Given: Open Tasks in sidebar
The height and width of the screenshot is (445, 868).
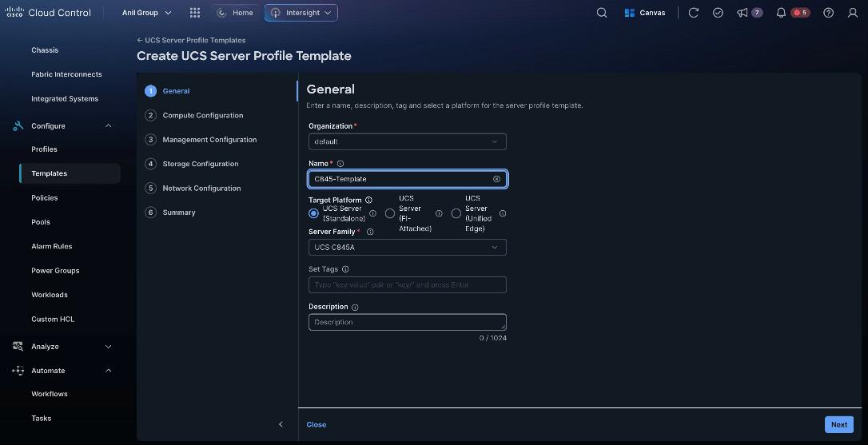Looking at the screenshot, I should (42, 419).
